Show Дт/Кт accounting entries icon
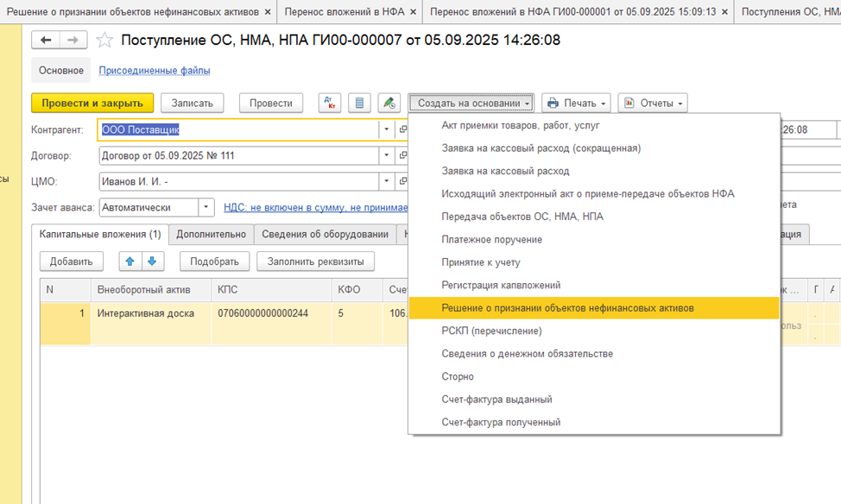 point(330,103)
